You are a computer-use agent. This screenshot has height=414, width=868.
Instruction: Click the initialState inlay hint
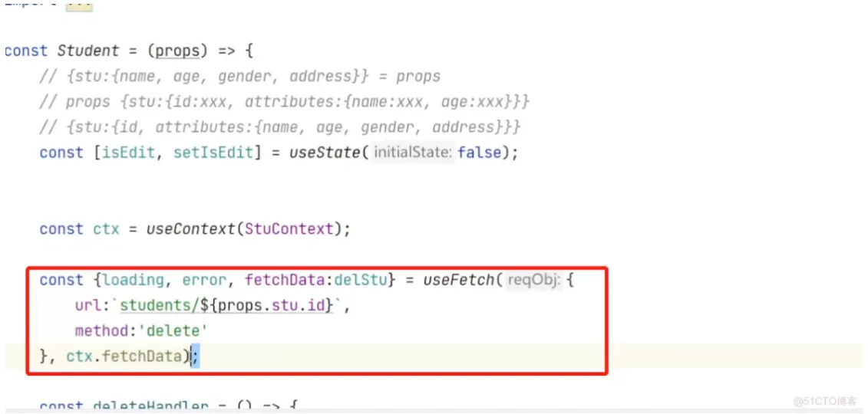(414, 153)
